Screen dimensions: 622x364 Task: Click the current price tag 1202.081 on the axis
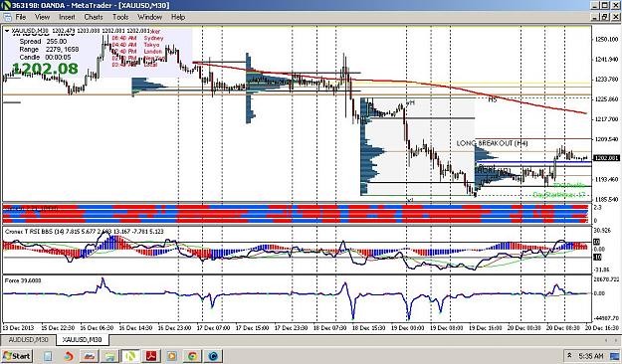(605, 158)
